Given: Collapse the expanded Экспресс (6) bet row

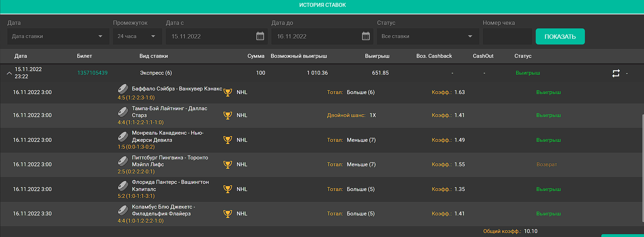Looking at the screenshot, I should click(x=9, y=73).
